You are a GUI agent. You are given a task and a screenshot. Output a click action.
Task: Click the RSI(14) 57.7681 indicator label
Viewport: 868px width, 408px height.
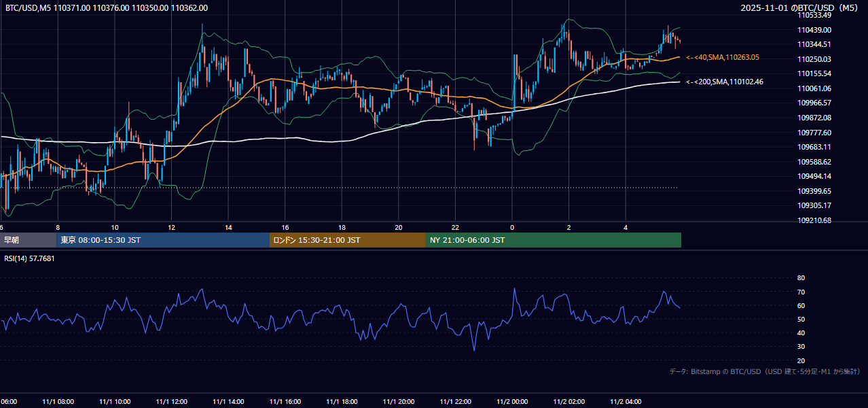30,258
